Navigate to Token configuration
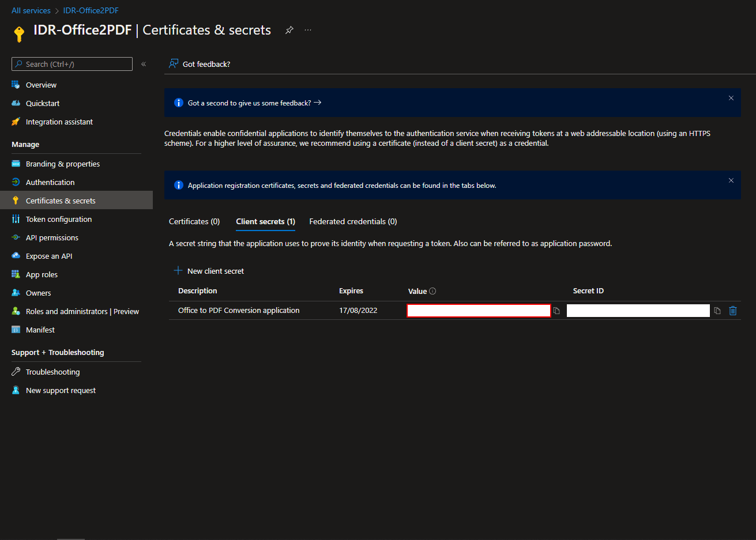Screen dimensions: 756x540 (58, 219)
